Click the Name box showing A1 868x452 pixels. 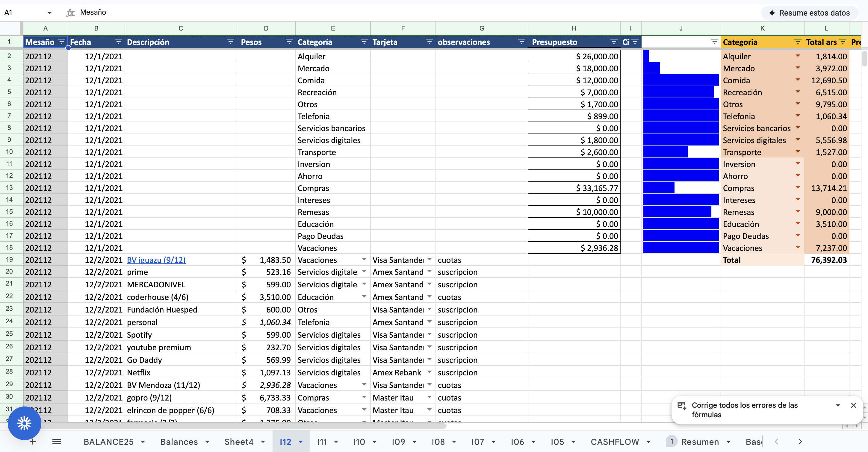pyautogui.click(x=24, y=13)
